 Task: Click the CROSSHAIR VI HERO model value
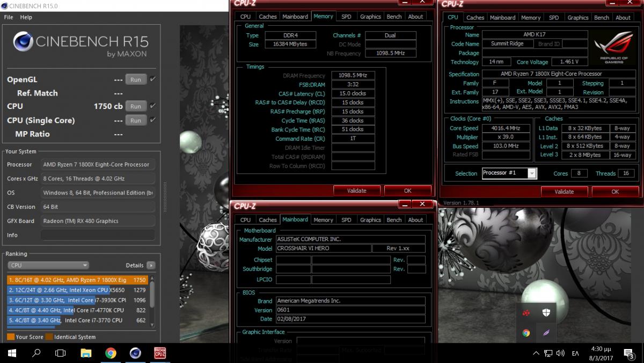(323, 249)
